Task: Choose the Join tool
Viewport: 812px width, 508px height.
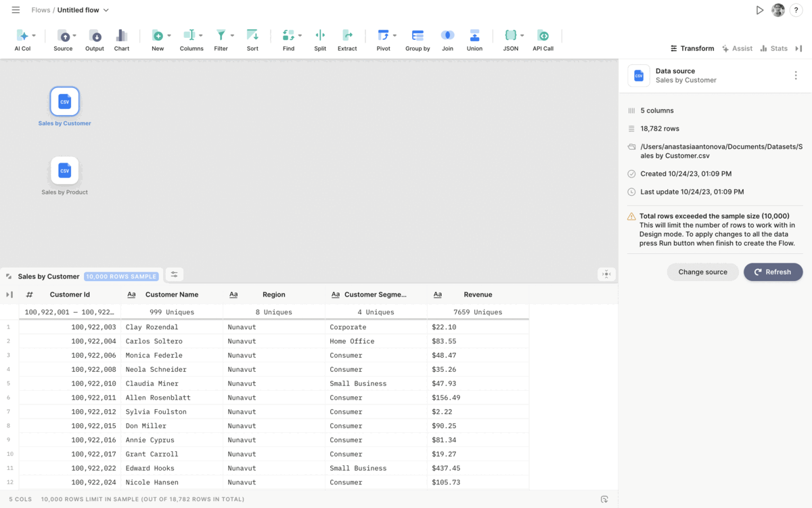Action: tap(447, 35)
